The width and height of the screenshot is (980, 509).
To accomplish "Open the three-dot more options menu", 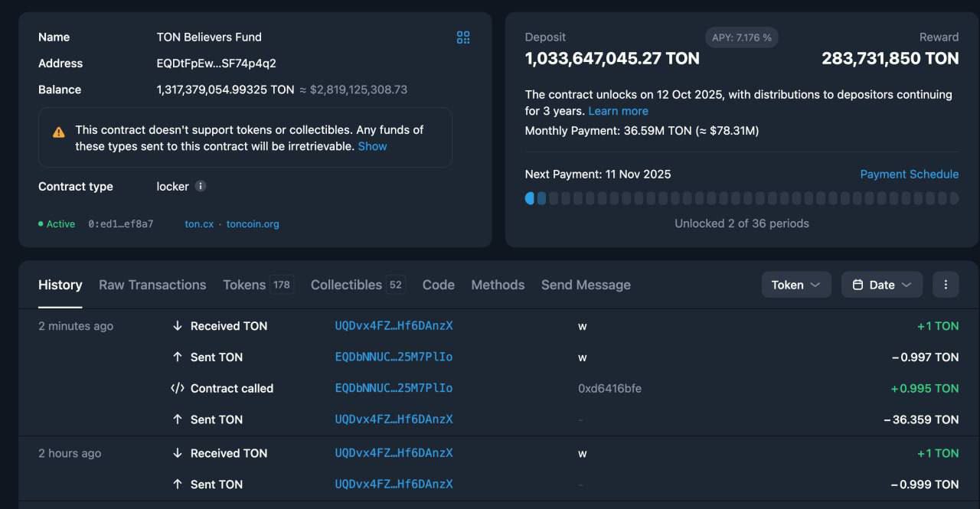I will pos(946,285).
